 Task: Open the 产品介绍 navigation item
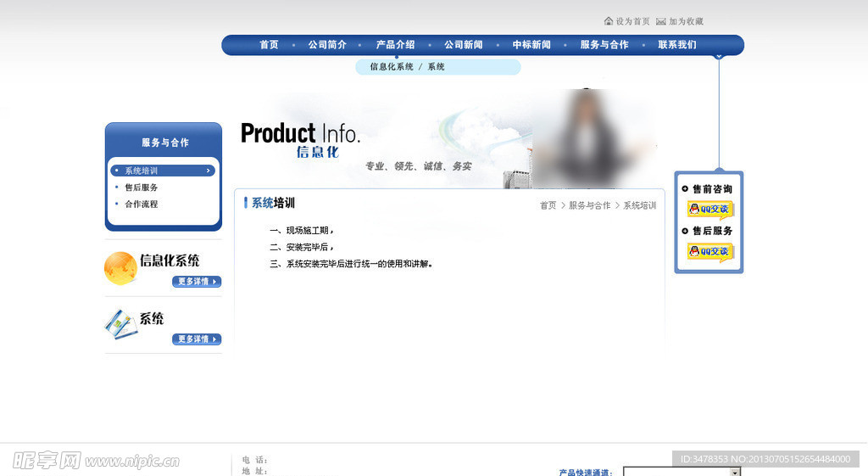(x=395, y=45)
